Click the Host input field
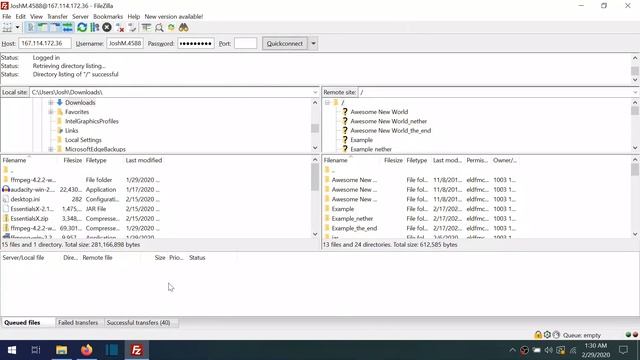Viewport: 640px width, 360px height. tap(44, 43)
